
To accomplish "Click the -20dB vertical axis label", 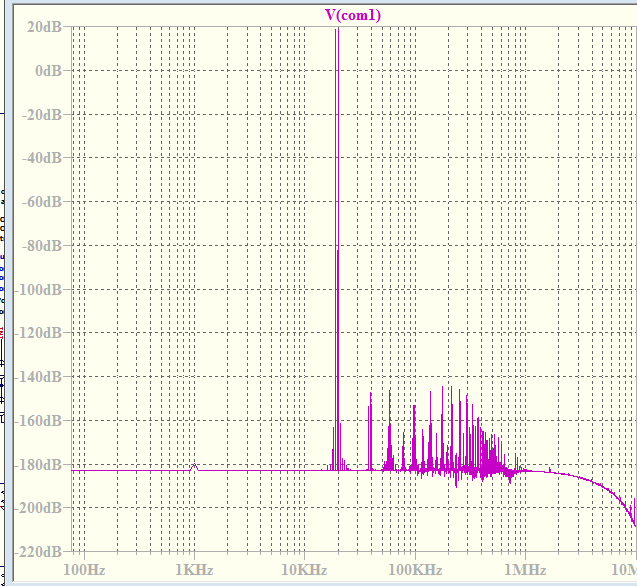I will (41, 115).
